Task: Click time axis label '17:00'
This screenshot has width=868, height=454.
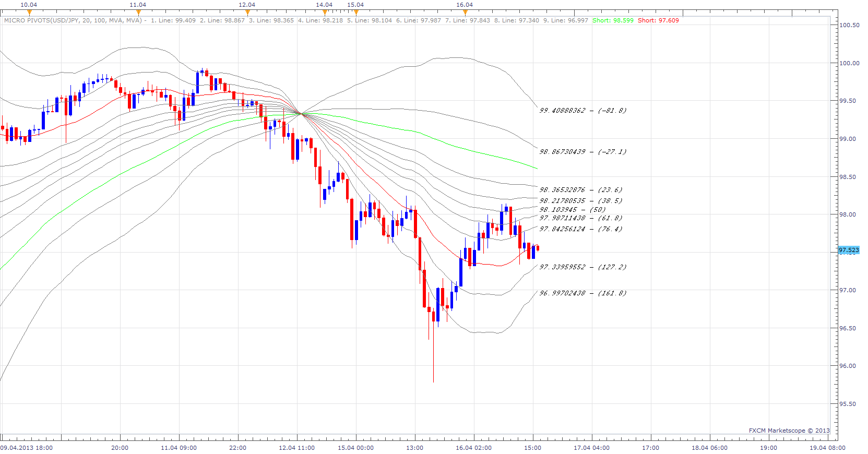Action: click(651, 448)
